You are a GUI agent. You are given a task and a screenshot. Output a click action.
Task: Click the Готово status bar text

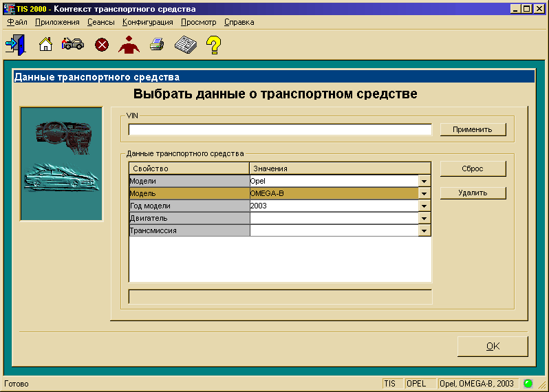point(16,384)
